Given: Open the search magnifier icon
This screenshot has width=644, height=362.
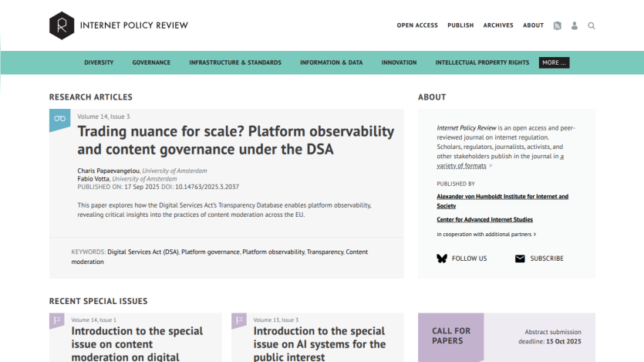Looking at the screenshot, I should point(592,26).
